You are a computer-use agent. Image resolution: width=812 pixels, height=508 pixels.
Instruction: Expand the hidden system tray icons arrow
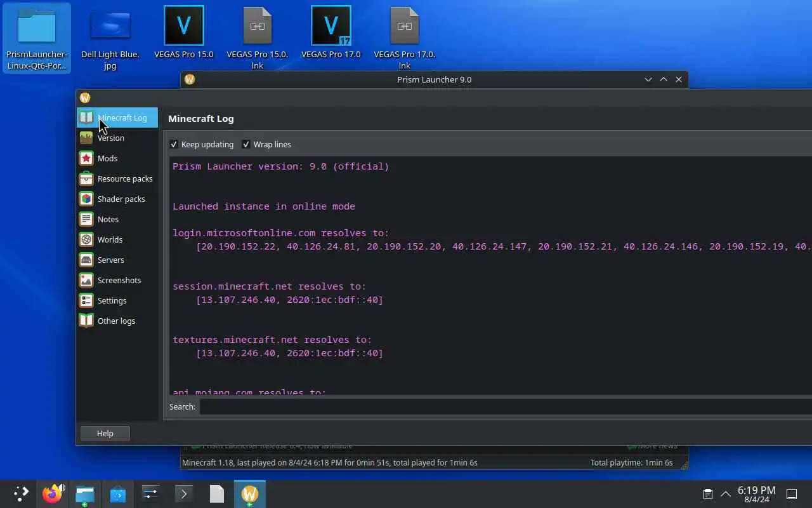click(x=726, y=494)
